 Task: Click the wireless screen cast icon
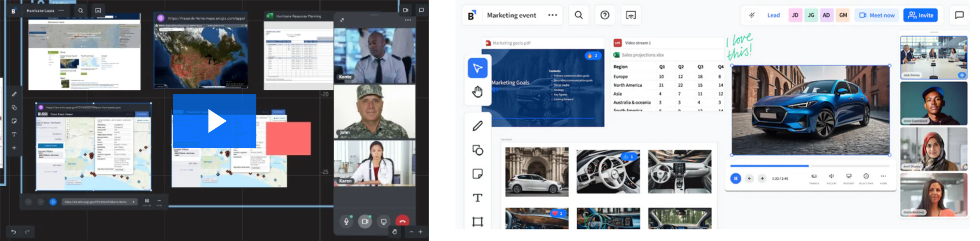point(630,15)
